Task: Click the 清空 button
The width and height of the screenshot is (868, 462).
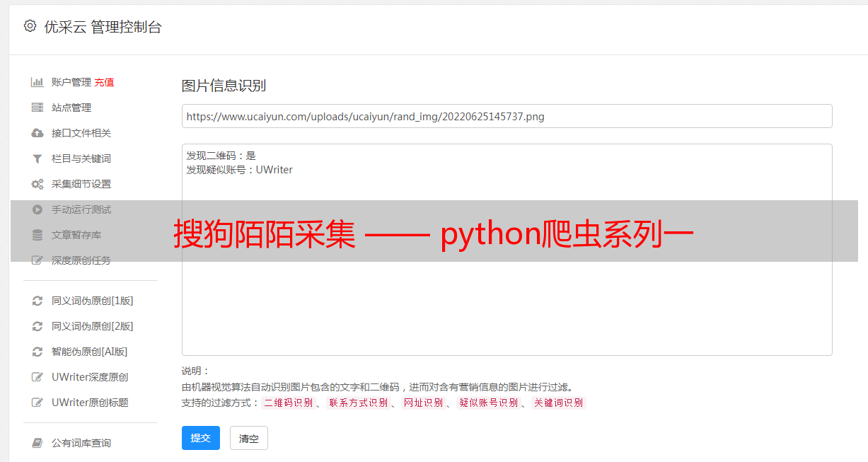Action: 249,438
